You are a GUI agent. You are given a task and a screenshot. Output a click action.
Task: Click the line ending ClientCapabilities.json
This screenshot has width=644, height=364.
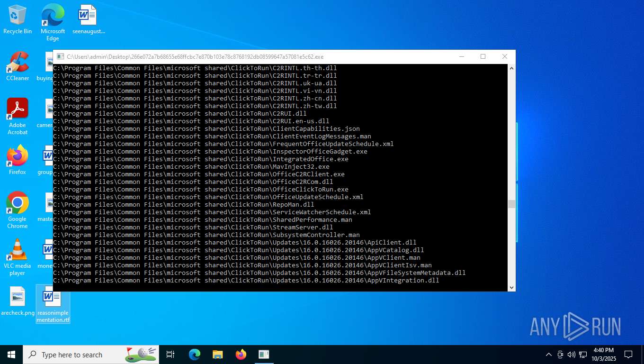click(206, 129)
